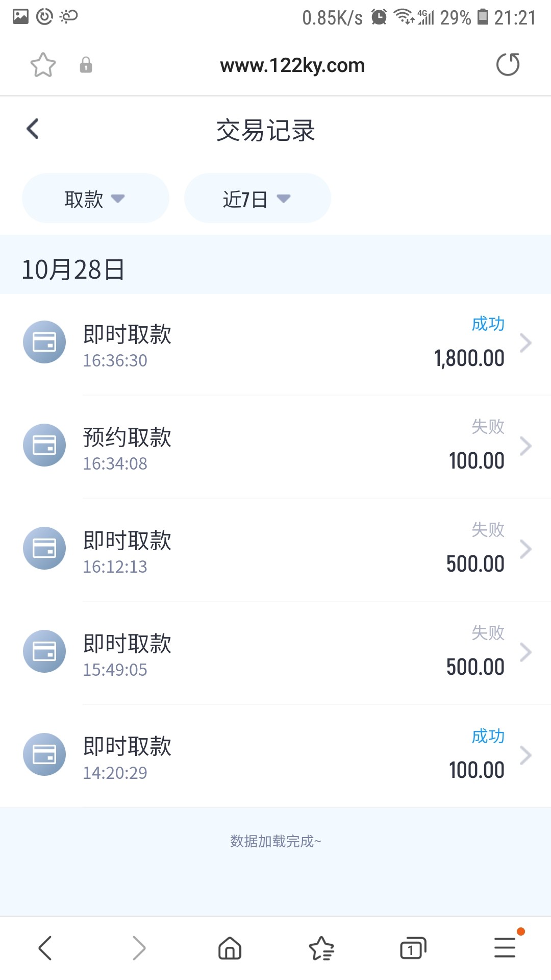Image resolution: width=551 pixels, height=980 pixels.
Task: Tap the 成功 status on 14:20:29 record
Action: point(488,736)
